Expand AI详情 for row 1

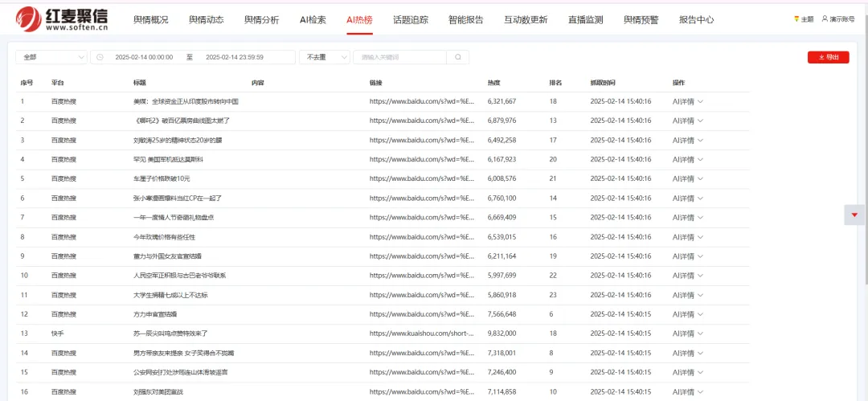coord(687,101)
